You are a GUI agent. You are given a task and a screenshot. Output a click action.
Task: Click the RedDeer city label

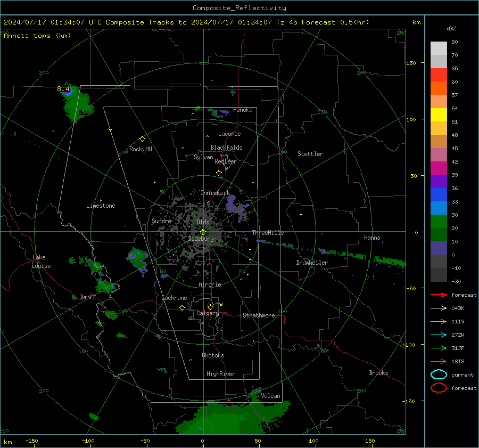coord(226,161)
